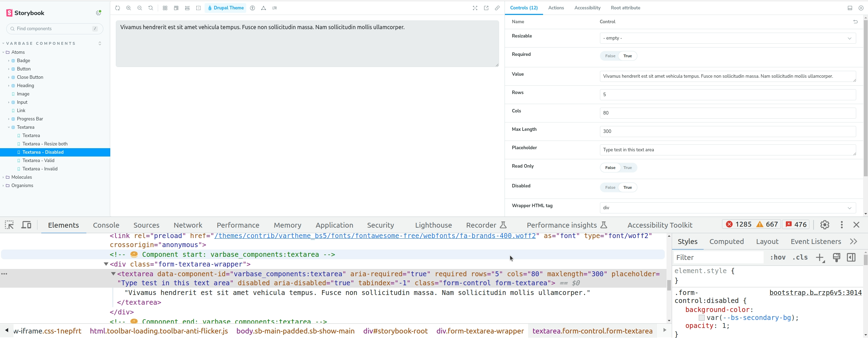The image size is (868, 338).
Task: Click the fa-brands-400.woff2 font link
Action: coord(375,236)
